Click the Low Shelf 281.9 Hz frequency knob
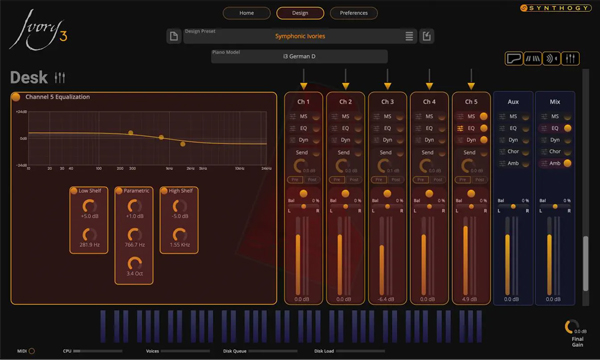This screenshot has height=360, width=600. point(89,235)
